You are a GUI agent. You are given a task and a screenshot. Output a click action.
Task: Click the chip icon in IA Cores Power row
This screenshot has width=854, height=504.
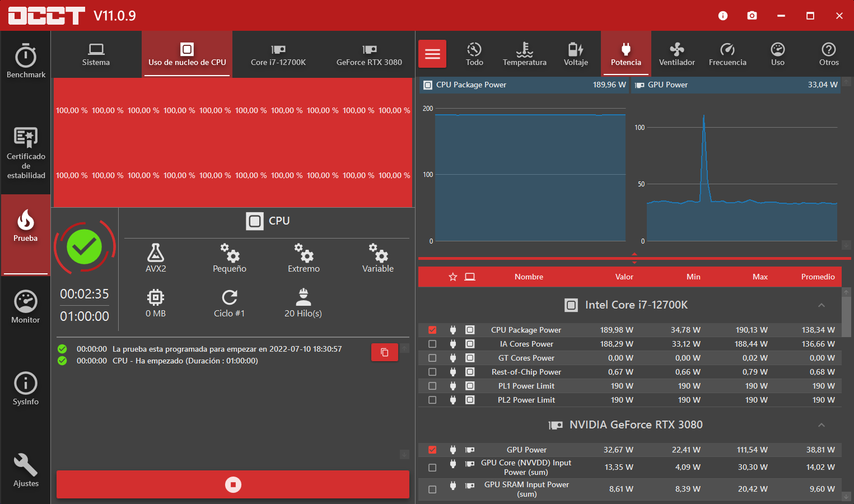click(x=470, y=344)
